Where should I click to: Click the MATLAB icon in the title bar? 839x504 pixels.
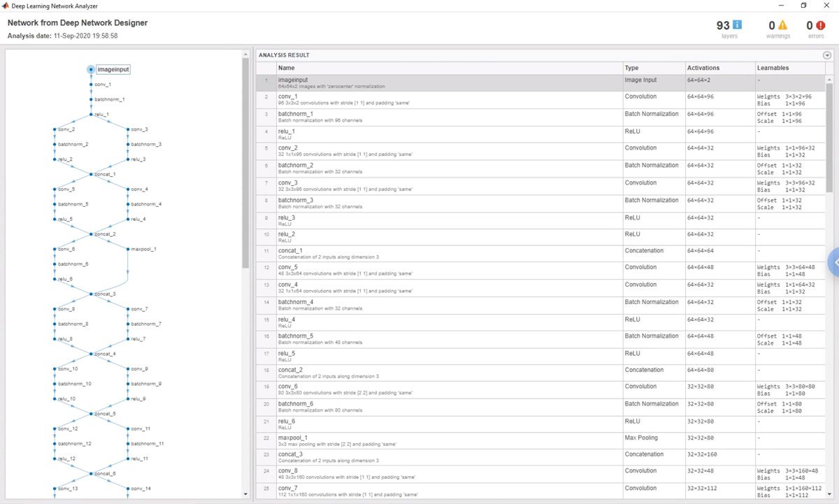pyautogui.click(x=6, y=6)
